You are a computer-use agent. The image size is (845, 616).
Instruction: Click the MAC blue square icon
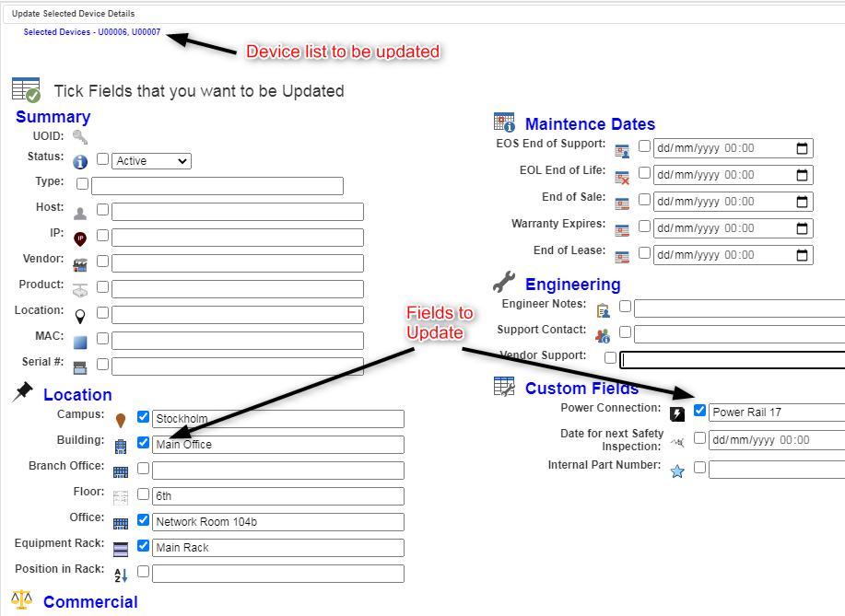[80, 343]
